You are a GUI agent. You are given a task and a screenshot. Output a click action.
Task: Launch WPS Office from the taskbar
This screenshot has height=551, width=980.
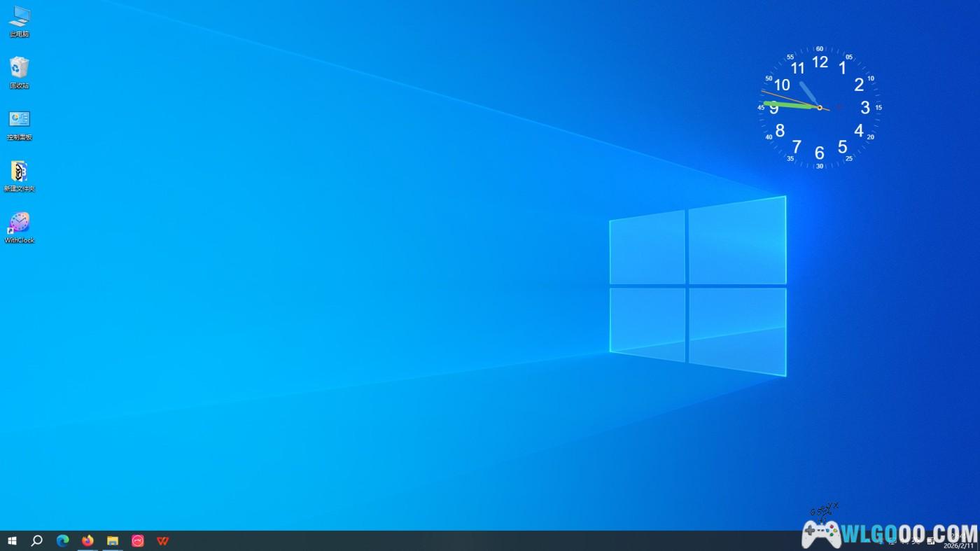point(163,540)
